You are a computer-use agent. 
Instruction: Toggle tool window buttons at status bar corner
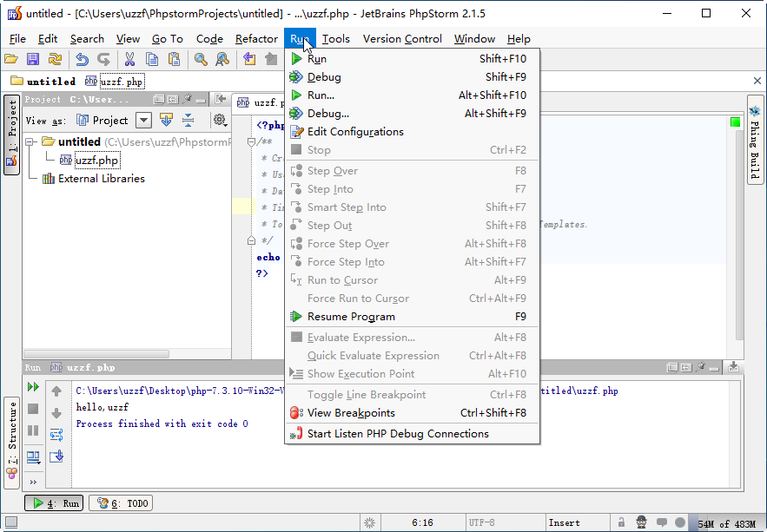(10, 522)
